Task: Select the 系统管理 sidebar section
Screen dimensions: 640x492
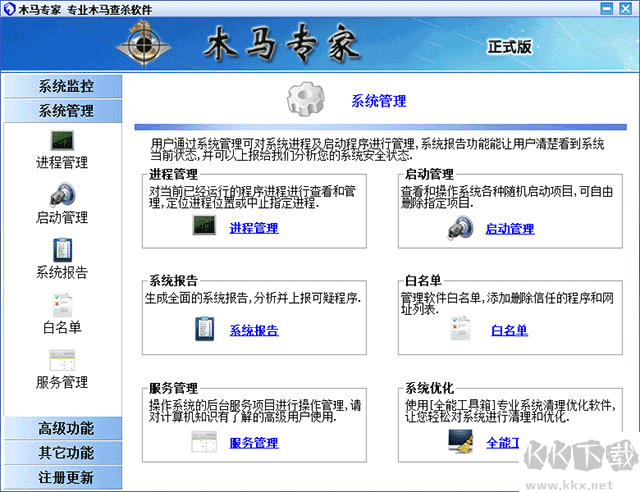Action: click(63, 111)
